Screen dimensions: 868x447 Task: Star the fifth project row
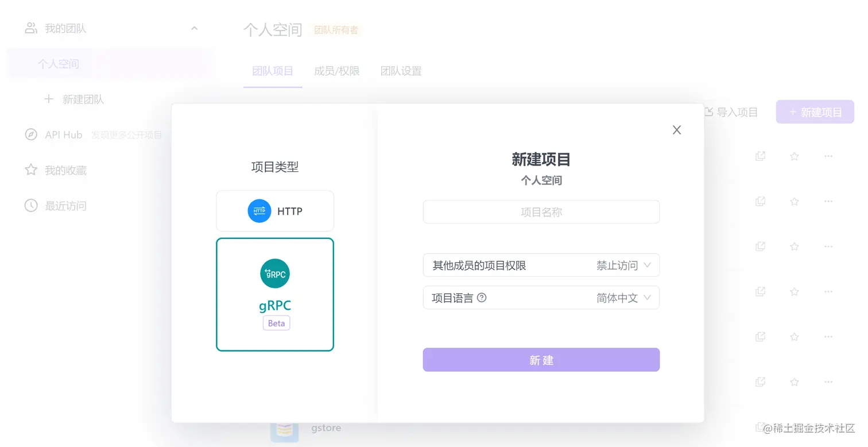coord(795,337)
